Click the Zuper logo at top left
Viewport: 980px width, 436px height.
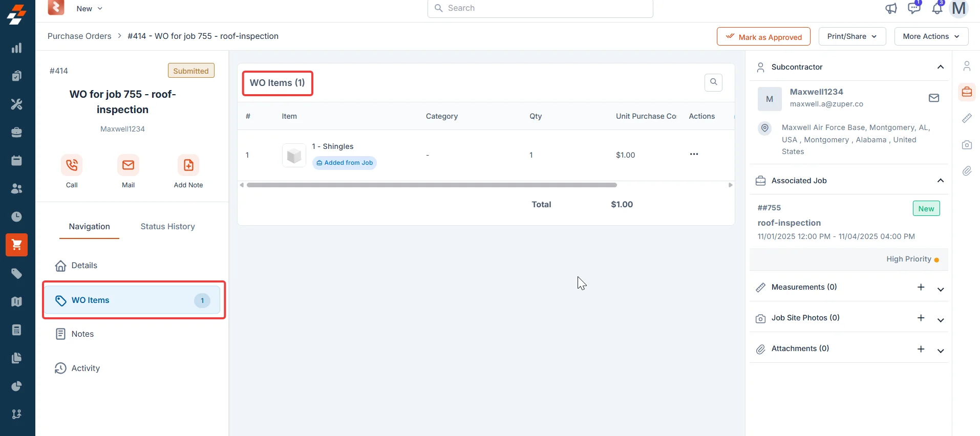click(x=17, y=14)
